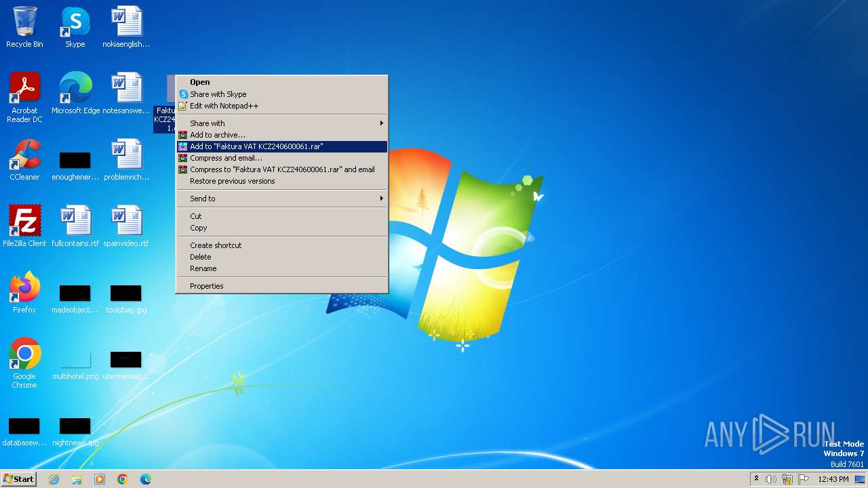The height and width of the screenshot is (488, 868).
Task: Open the Recycle Bin desktop icon
Action: (x=24, y=28)
